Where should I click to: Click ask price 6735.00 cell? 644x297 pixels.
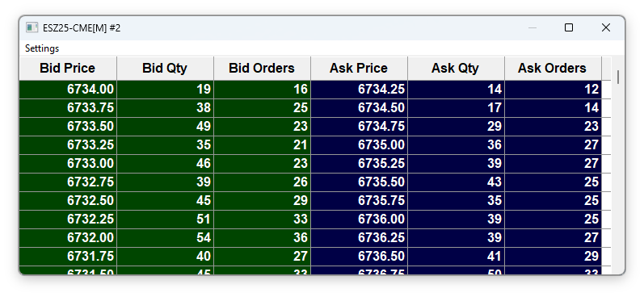pyautogui.click(x=359, y=144)
